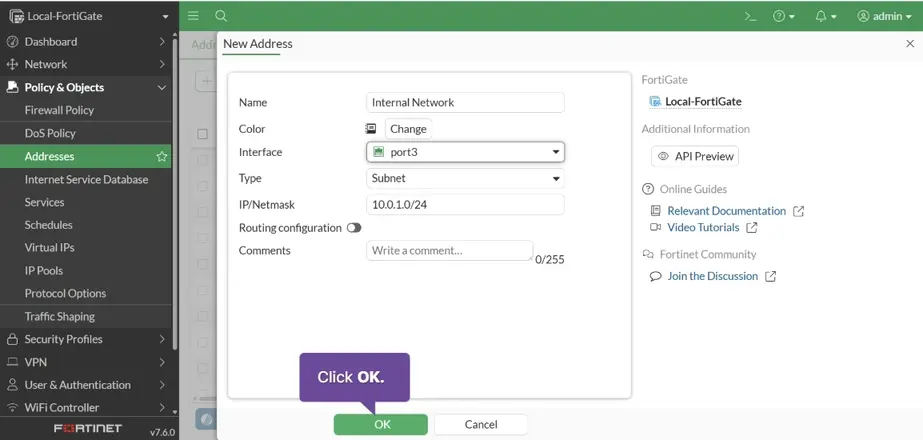The height and width of the screenshot is (440, 923).
Task: Expand the User & Authentication chevron
Action: (x=162, y=385)
